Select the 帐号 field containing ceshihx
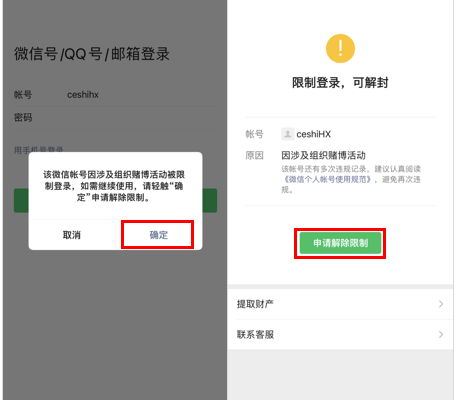 [x=115, y=95]
